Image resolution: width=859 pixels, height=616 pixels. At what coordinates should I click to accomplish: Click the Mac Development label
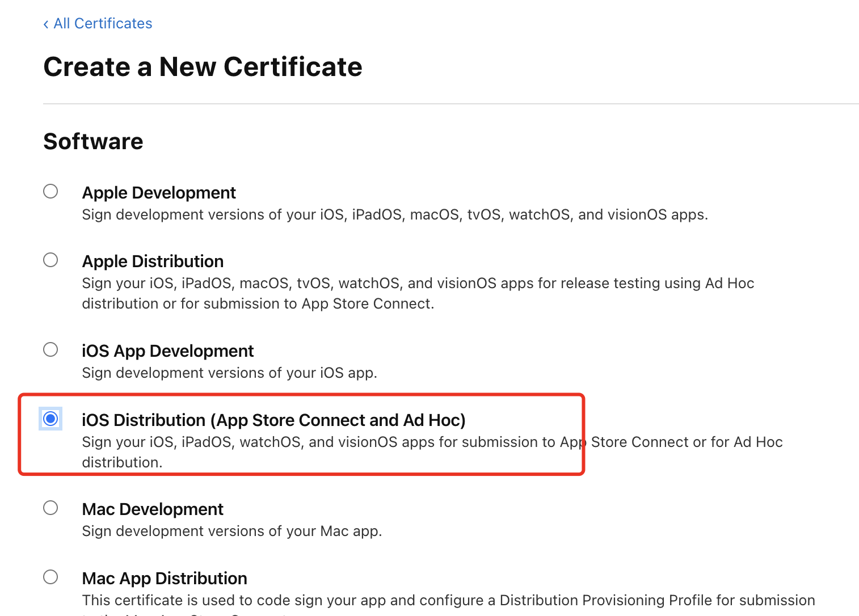click(x=153, y=509)
